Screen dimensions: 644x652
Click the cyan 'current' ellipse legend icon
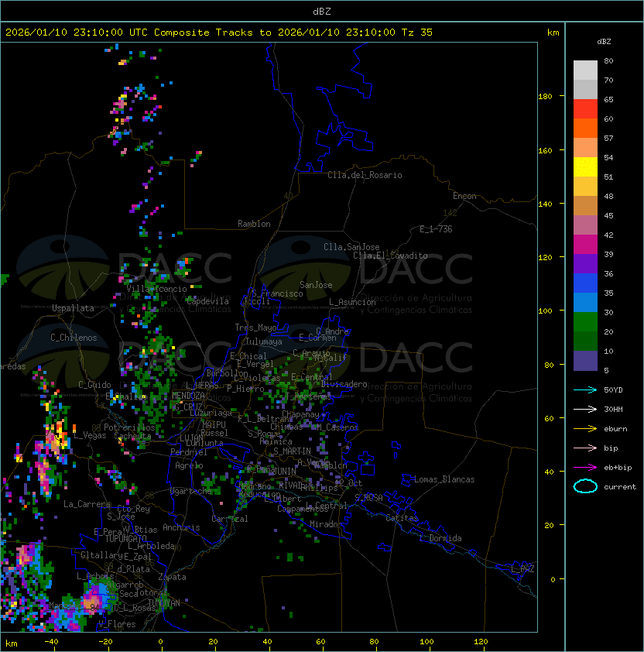point(585,486)
